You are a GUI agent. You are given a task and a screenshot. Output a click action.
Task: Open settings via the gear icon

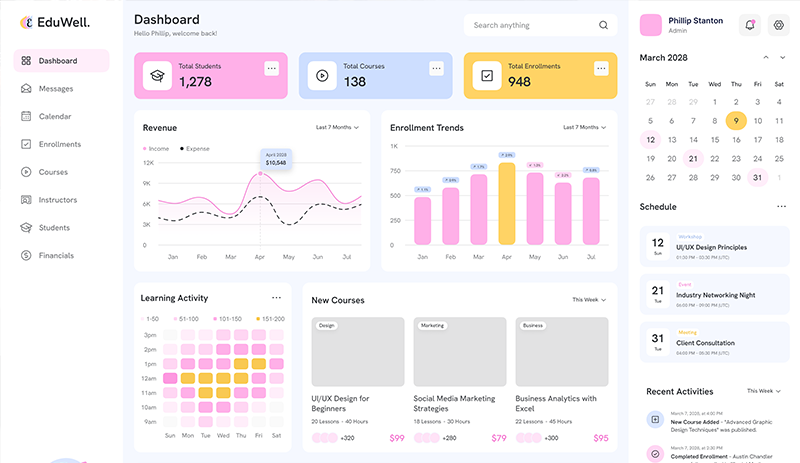[779, 25]
